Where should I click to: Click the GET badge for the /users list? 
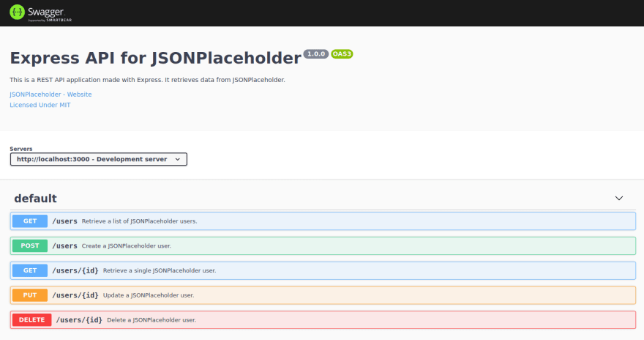coord(30,221)
